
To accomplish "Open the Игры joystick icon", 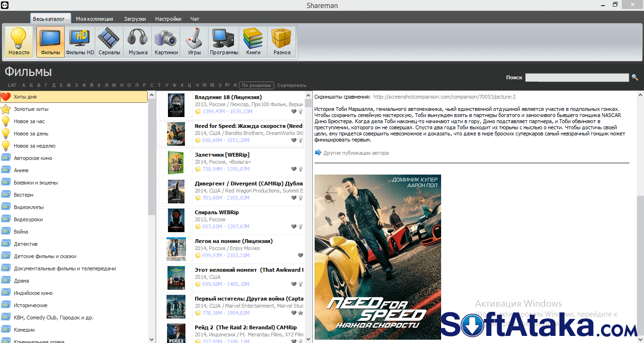I will tap(194, 42).
